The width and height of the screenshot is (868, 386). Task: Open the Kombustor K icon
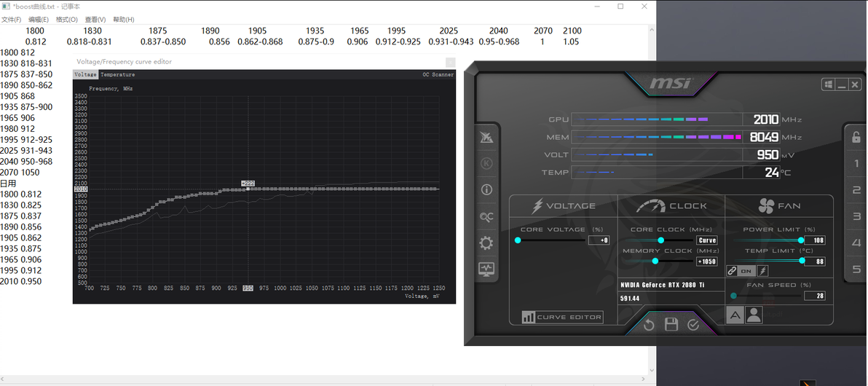point(487,163)
